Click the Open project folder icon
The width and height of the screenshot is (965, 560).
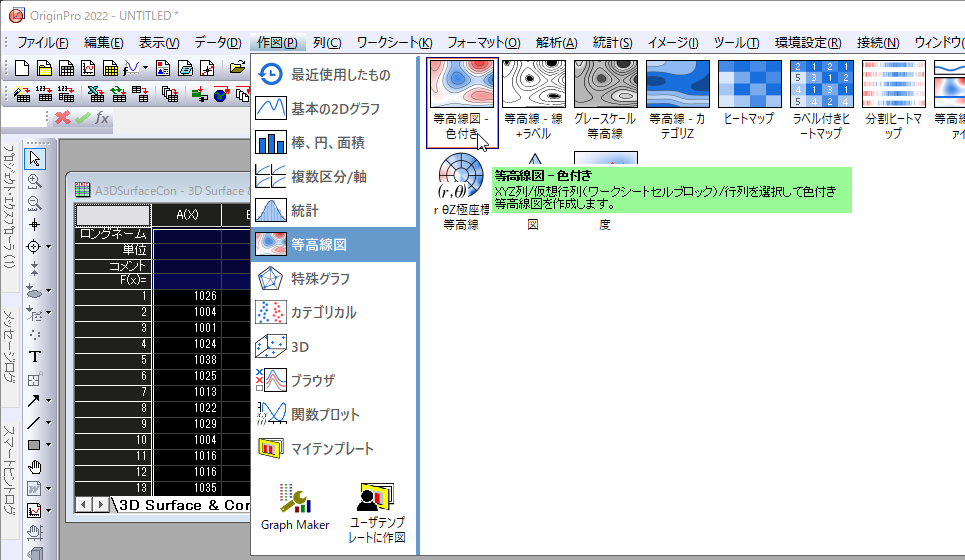(x=237, y=68)
